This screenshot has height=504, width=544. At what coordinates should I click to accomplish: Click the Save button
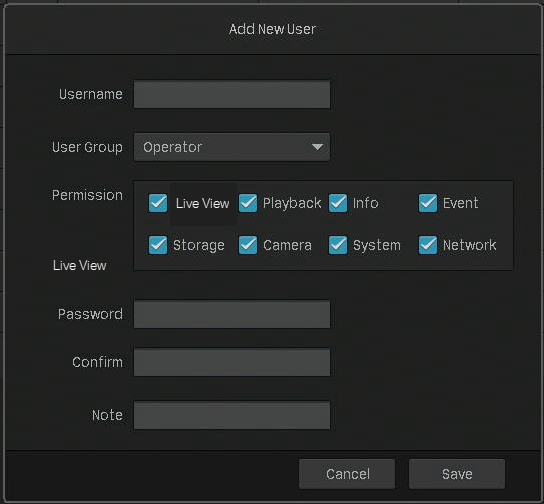click(x=457, y=474)
